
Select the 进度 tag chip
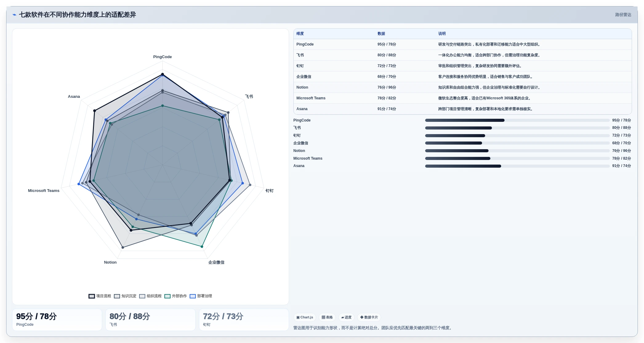click(x=346, y=317)
